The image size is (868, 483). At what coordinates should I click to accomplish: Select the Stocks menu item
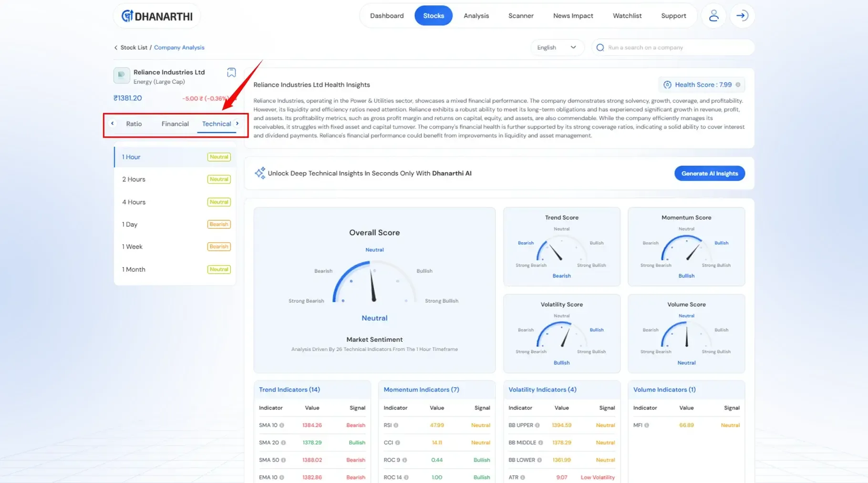point(434,16)
